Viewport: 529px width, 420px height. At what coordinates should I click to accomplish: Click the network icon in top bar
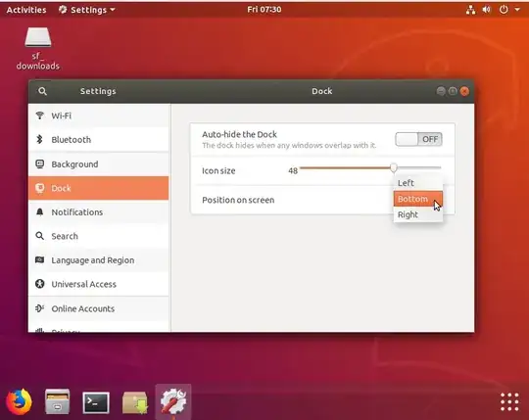tap(470, 10)
